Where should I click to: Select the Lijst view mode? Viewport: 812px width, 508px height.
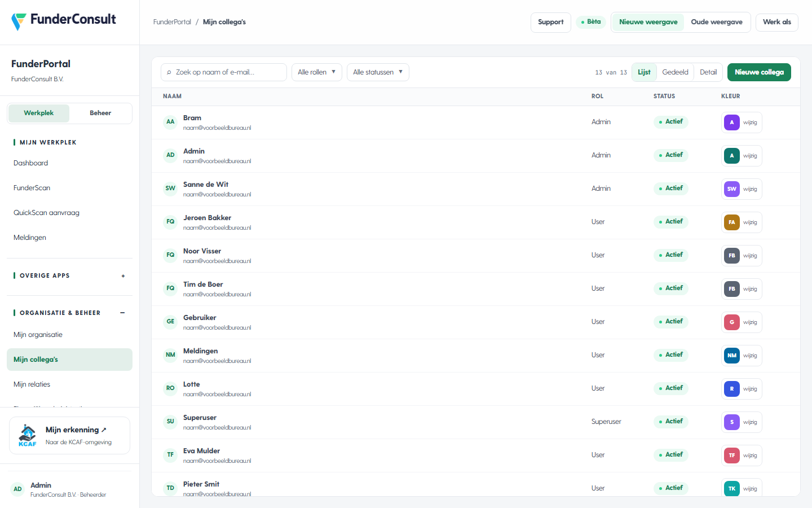click(644, 72)
